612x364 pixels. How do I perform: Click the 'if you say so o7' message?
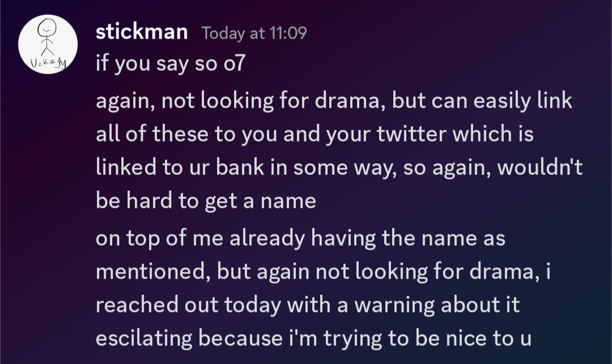[x=169, y=64]
